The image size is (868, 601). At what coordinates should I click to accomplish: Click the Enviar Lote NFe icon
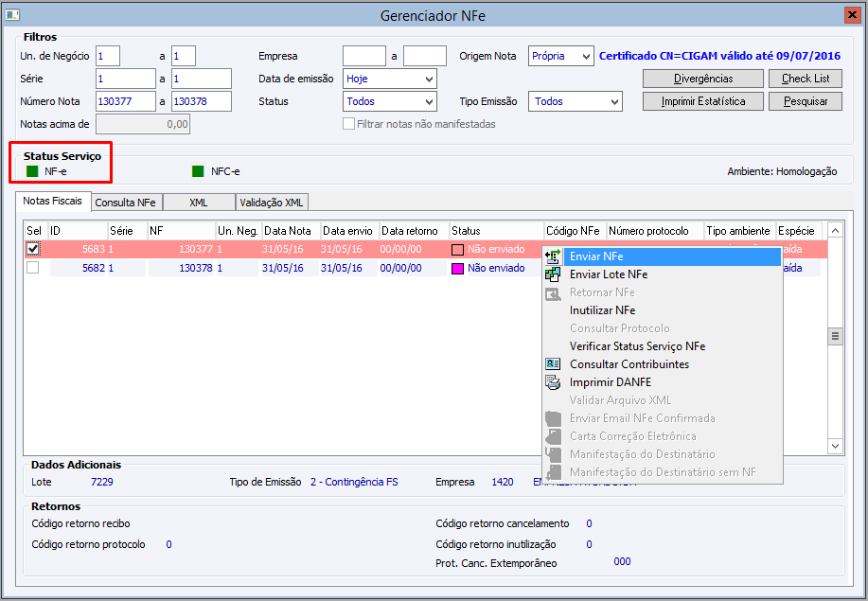coord(553,274)
